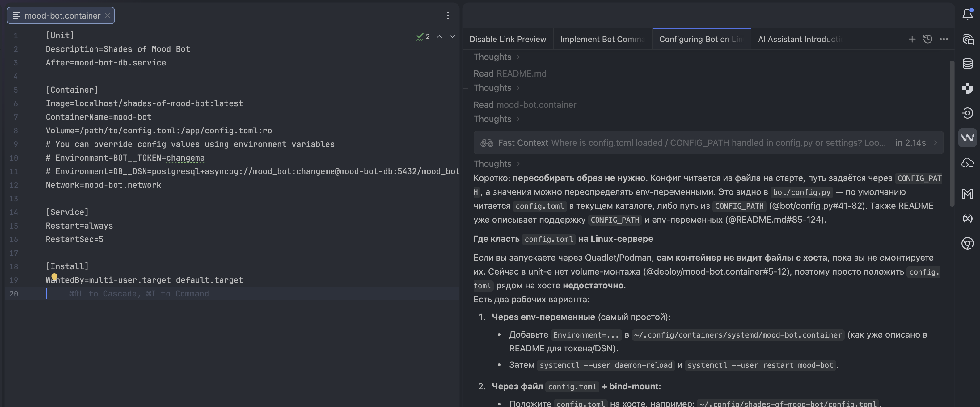This screenshot has width=980, height=407.
Task: Click the chat panel vertical scrollbar
Action: 952,133
